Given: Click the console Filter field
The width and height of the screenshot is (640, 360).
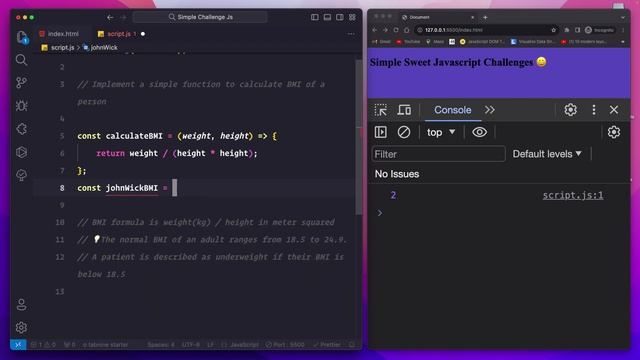Looking at the screenshot, I should coord(438,154).
